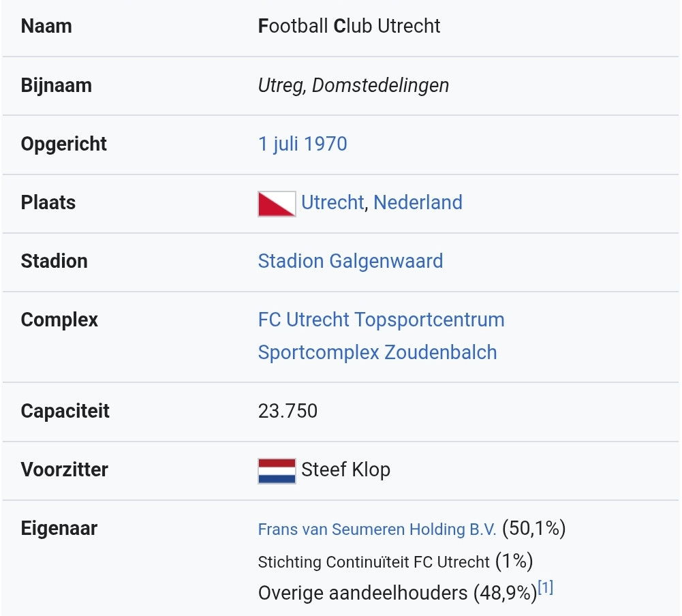
Task: Click the Steef Klop chairman name
Action: [x=345, y=470]
